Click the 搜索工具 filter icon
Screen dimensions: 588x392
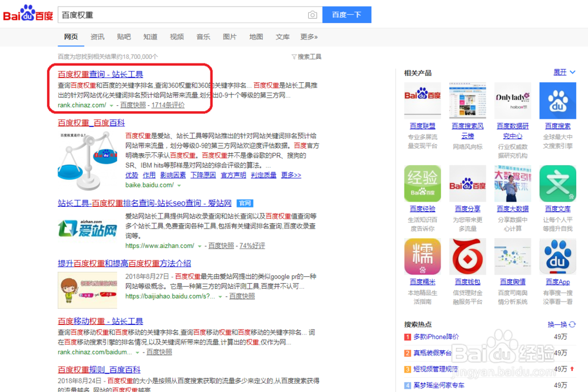[294, 56]
